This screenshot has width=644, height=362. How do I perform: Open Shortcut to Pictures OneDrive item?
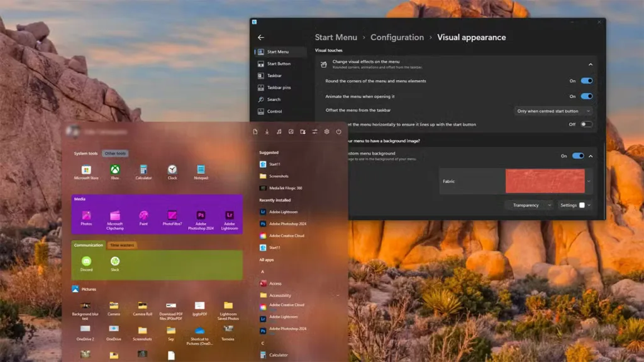click(x=199, y=336)
